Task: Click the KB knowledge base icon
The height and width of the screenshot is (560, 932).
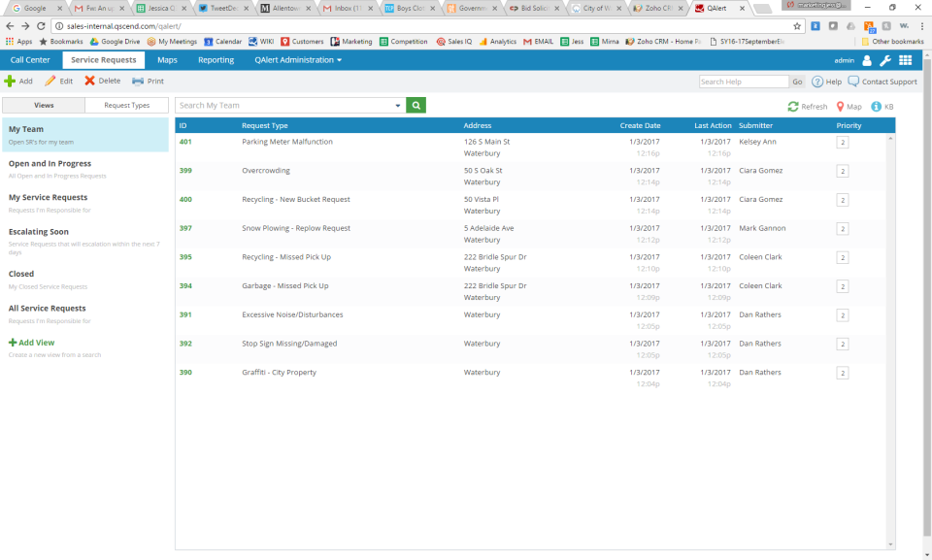Action: [x=879, y=107]
